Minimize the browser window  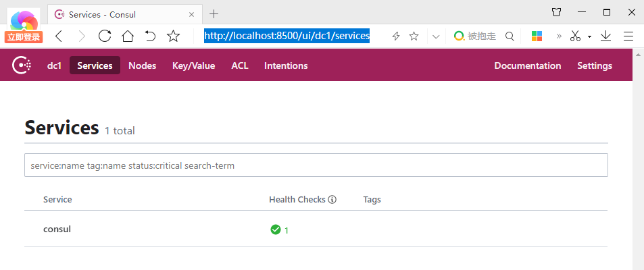[x=582, y=12]
